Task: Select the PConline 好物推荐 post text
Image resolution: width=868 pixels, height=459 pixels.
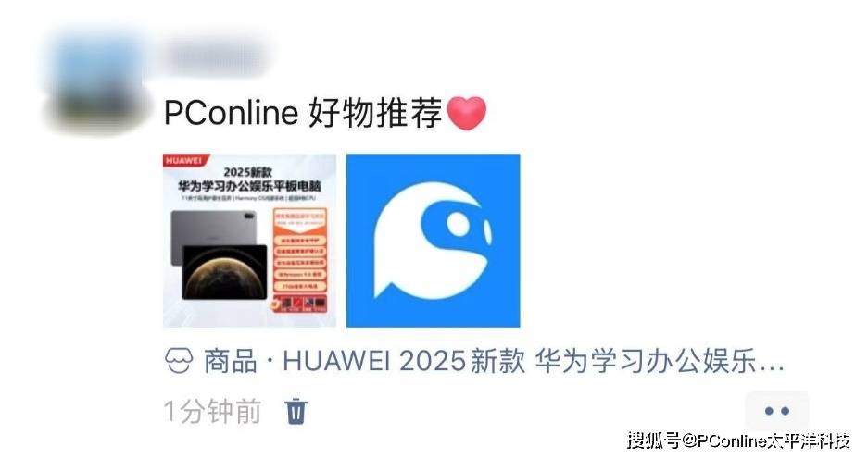Action: 303,113
